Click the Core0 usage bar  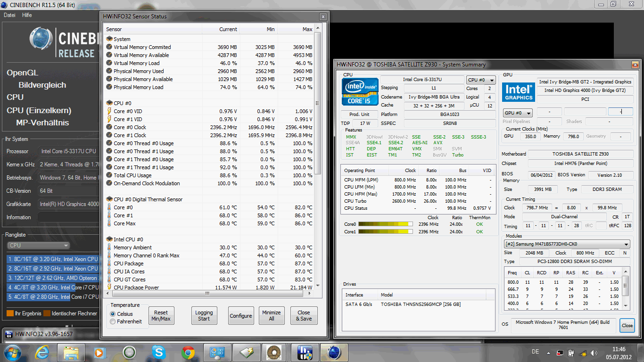tap(385, 224)
